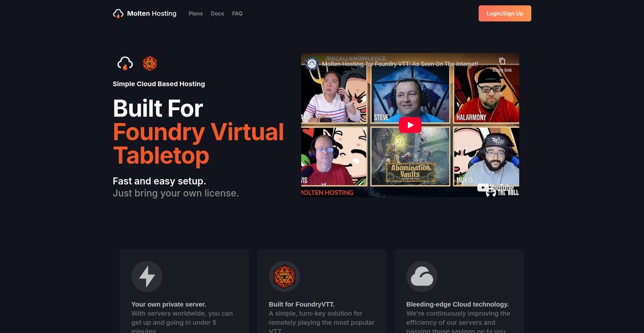Open the FAQ menu item
This screenshot has width=644, height=333.
(x=237, y=13)
